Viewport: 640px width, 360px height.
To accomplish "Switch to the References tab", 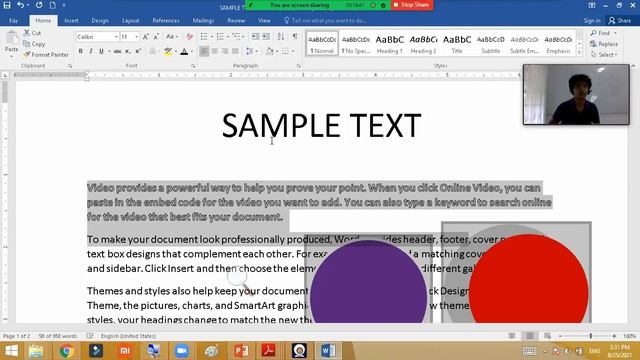I will 166,20.
